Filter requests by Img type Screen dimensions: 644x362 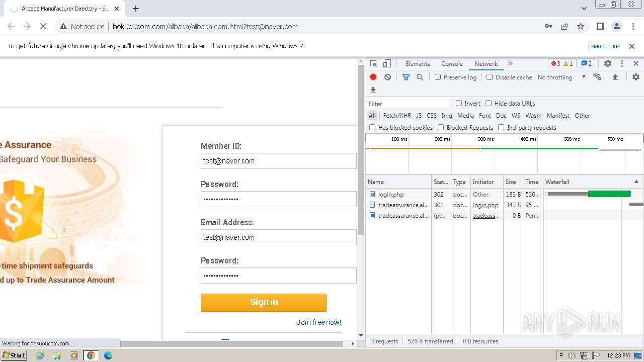(446, 116)
